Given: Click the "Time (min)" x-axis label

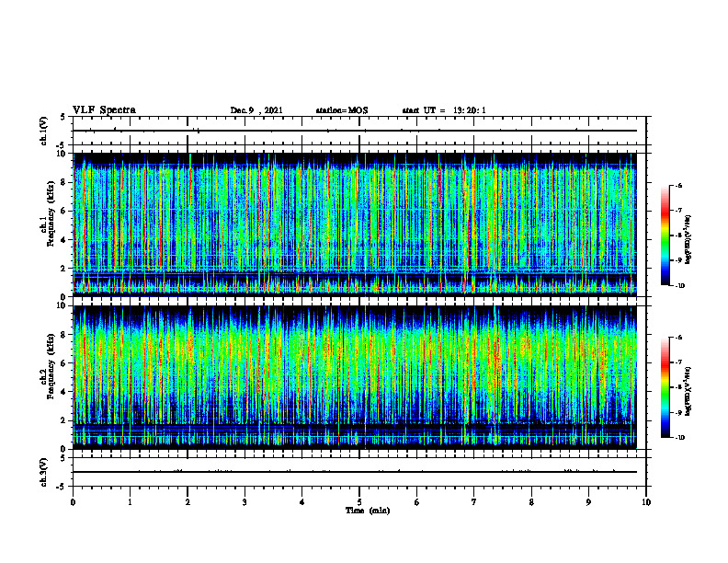Looking at the screenshot, I should click(x=368, y=511).
